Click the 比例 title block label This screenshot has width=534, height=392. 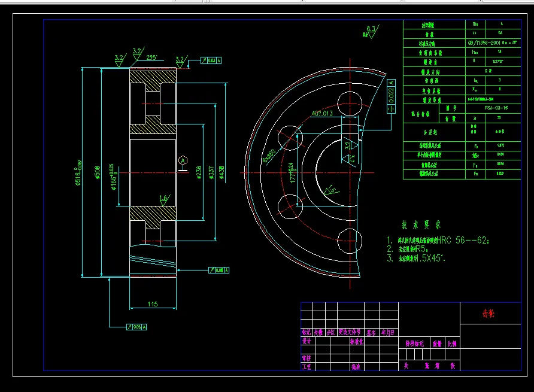pos(452,344)
